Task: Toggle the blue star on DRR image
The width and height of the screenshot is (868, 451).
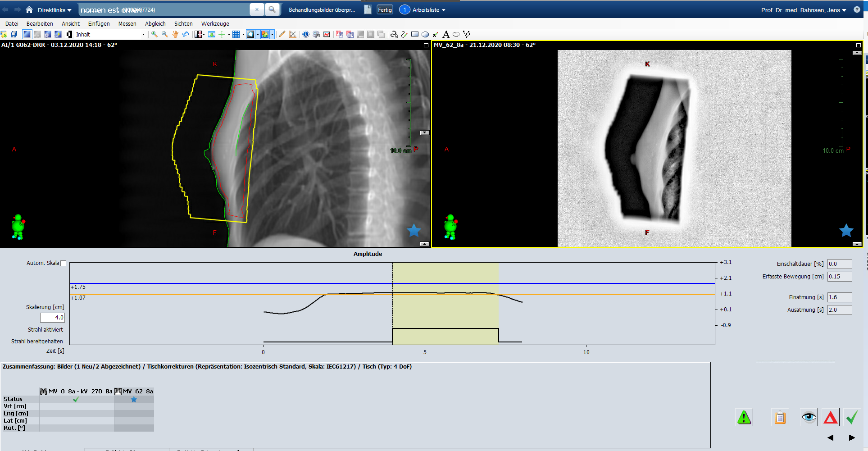Action: click(x=414, y=231)
